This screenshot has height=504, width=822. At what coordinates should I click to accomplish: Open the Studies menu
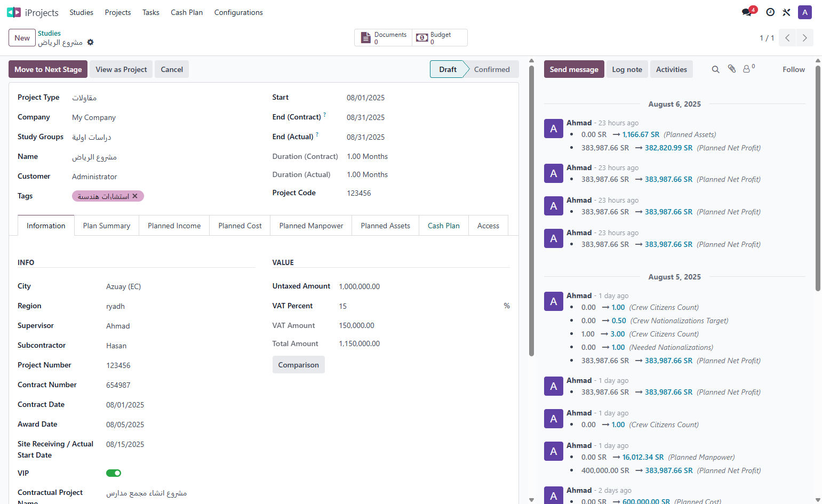(x=81, y=12)
